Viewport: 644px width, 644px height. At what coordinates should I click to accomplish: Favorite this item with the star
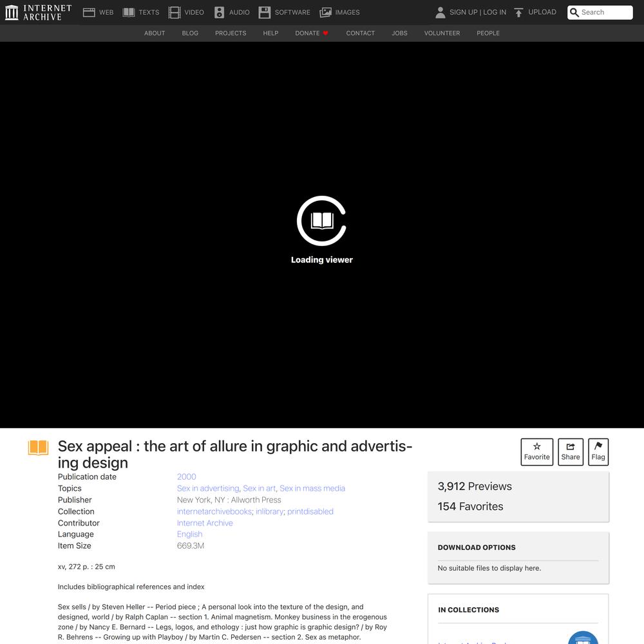click(537, 452)
